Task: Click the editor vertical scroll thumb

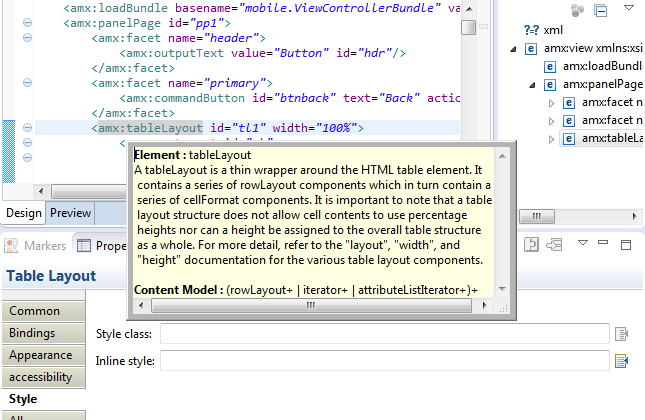Action: tap(469, 28)
